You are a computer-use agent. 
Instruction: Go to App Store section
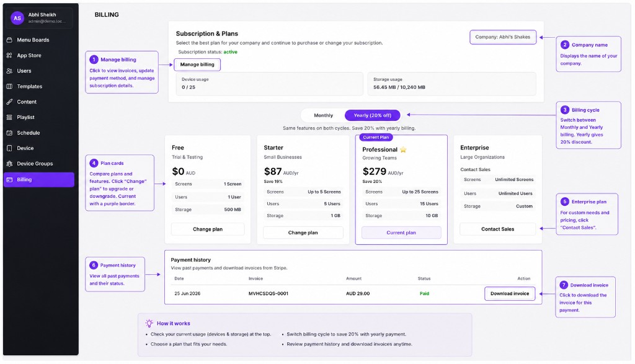pyautogui.click(x=38, y=55)
